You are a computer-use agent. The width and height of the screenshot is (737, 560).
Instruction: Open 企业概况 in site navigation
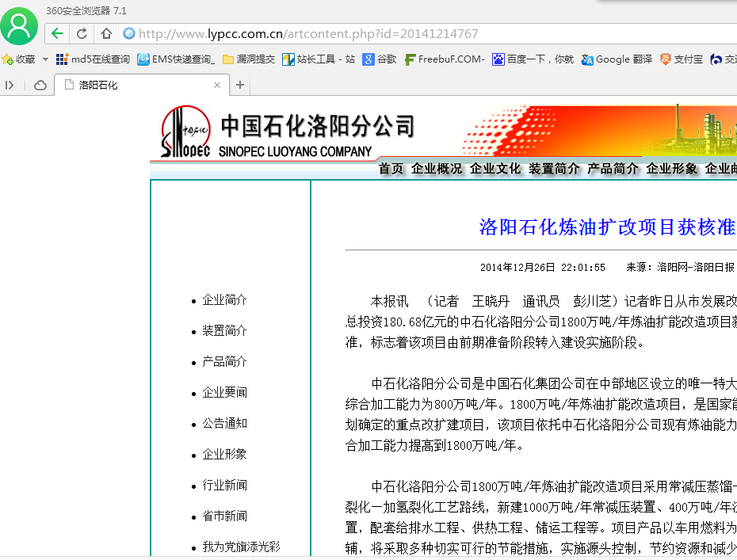pos(436,169)
